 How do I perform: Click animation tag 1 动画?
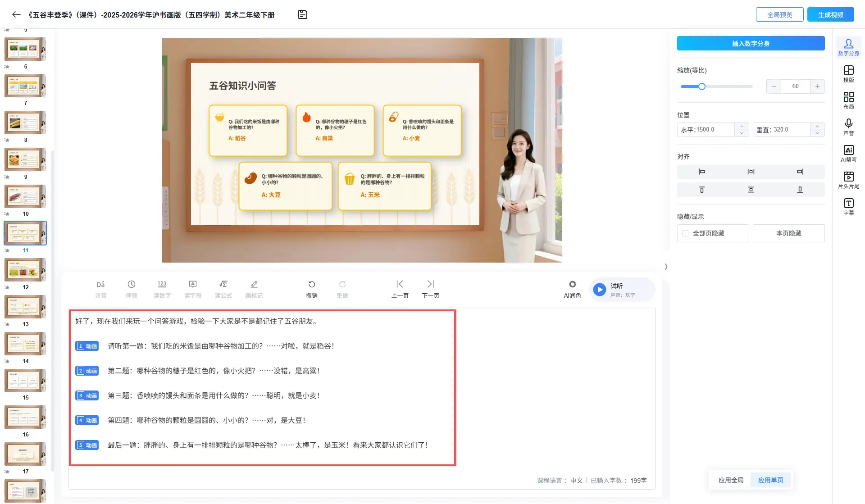87,346
